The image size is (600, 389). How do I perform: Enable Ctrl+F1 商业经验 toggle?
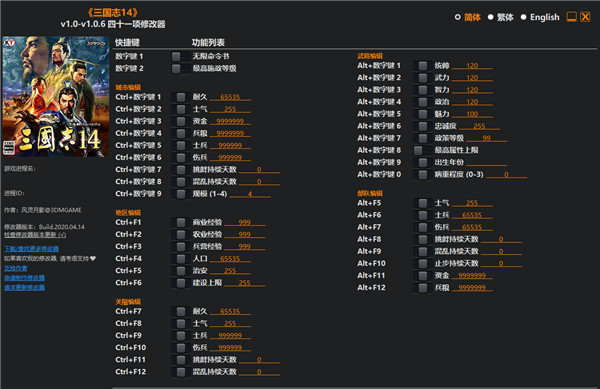(181, 223)
